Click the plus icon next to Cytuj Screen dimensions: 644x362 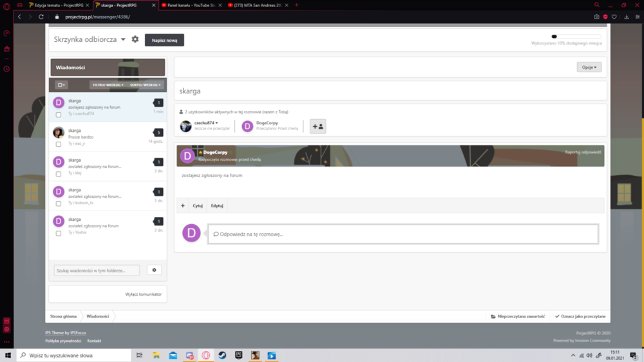tap(183, 205)
